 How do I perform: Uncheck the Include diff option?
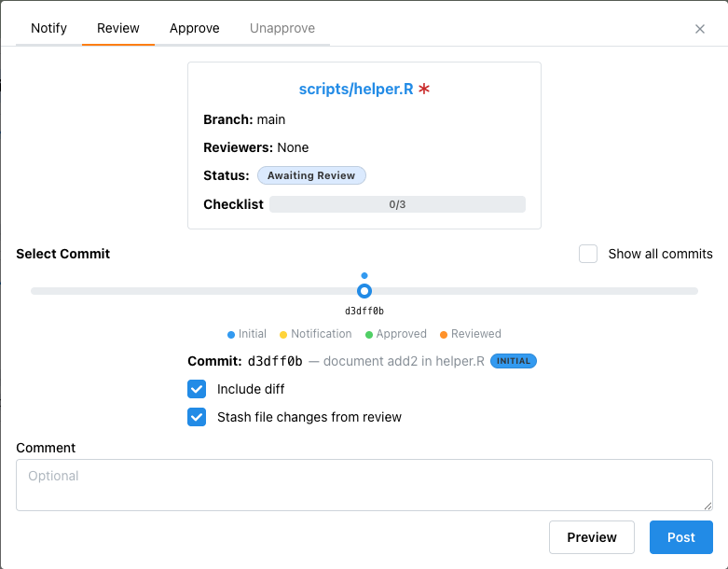197,389
